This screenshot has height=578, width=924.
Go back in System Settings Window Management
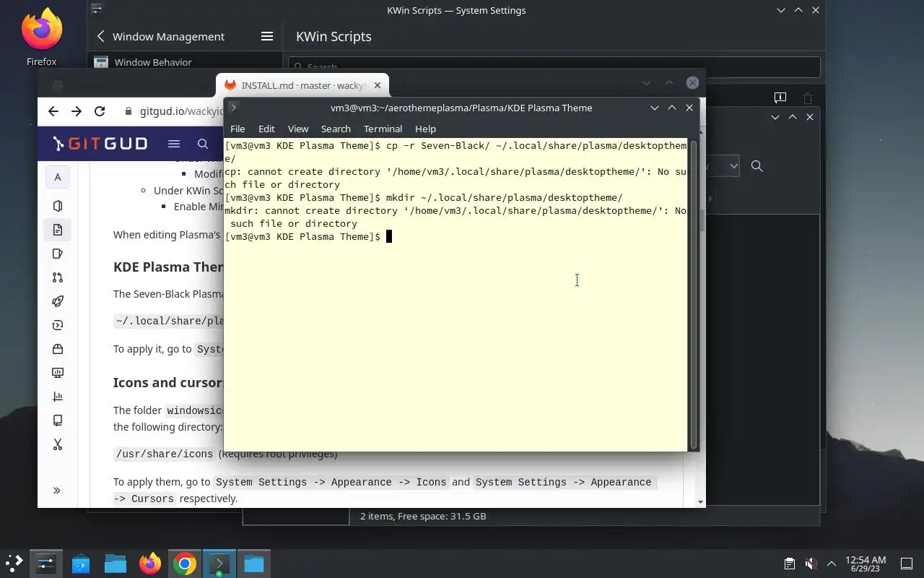[100, 36]
